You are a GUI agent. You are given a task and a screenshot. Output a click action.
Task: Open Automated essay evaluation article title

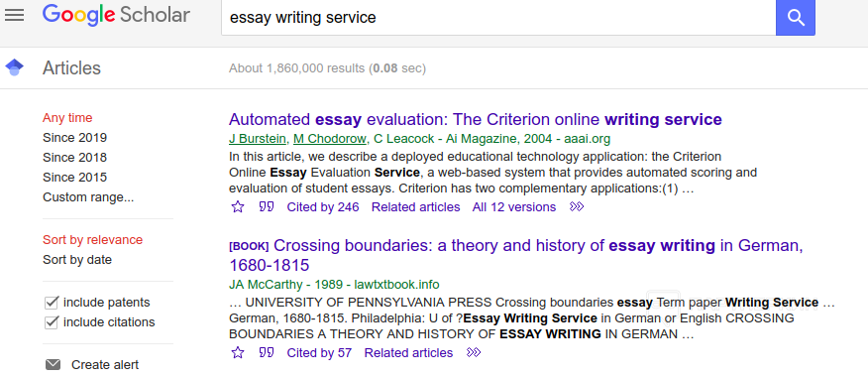(x=475, y=120)
